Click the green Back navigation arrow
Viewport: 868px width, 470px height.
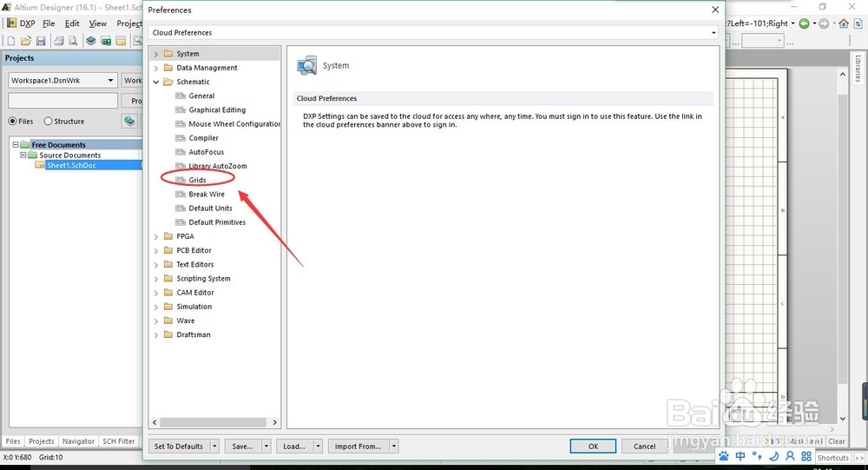pos(804,23)
